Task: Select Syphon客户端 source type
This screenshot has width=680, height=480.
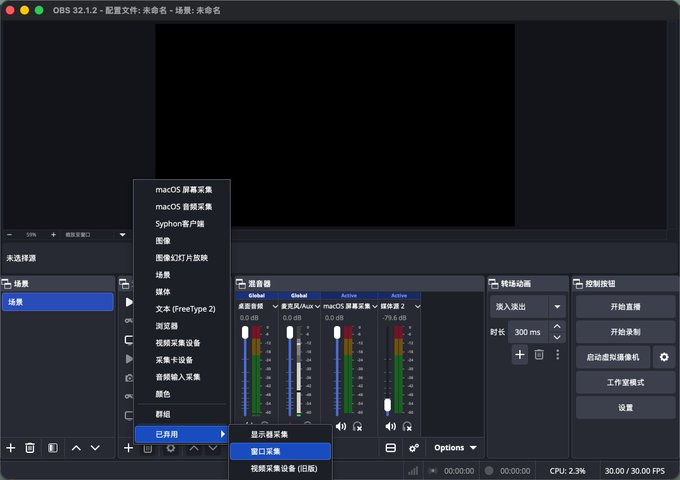Action: coord(182,224)
